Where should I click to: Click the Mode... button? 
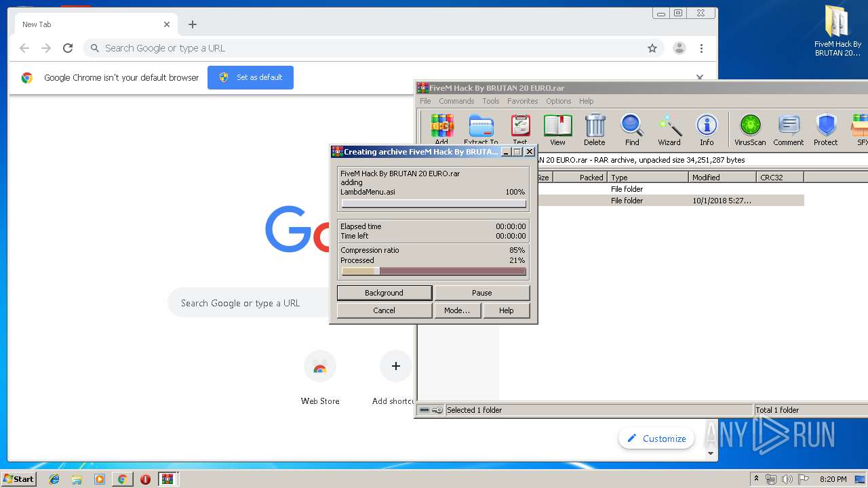pos(457,310)
